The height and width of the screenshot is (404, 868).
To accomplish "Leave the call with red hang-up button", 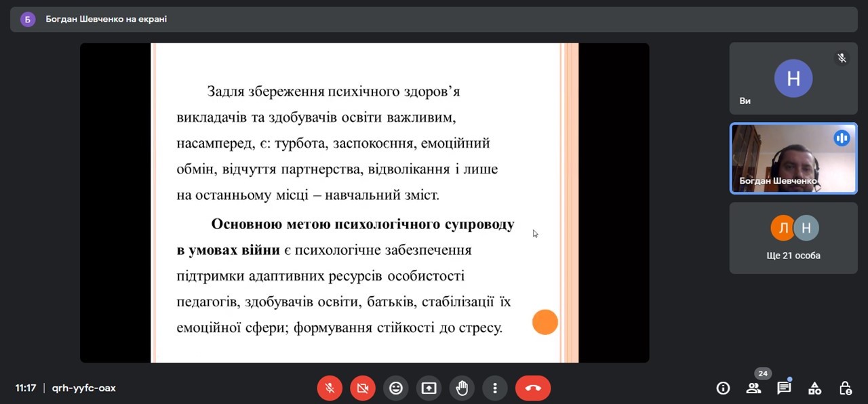I will (533, 388).
